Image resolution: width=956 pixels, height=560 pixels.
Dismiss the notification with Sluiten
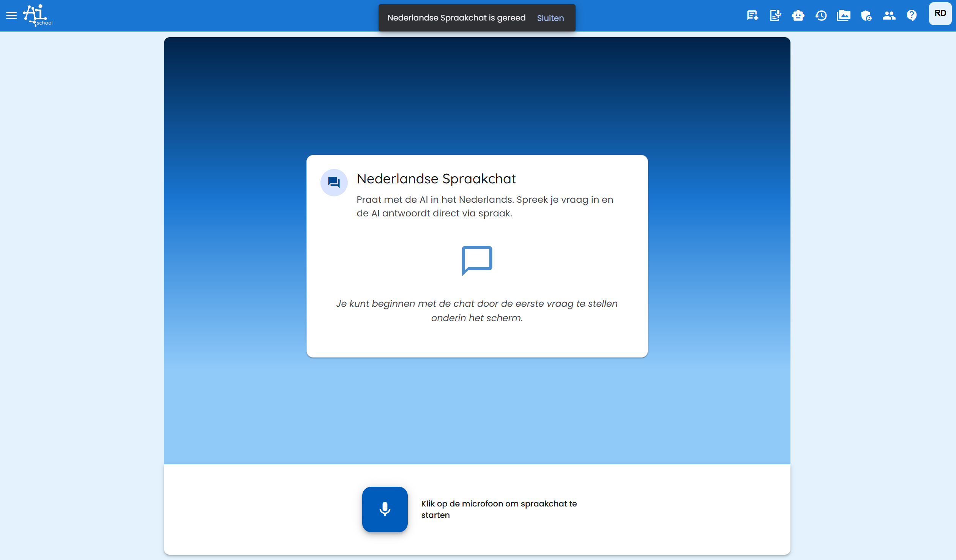click(550, 18)
